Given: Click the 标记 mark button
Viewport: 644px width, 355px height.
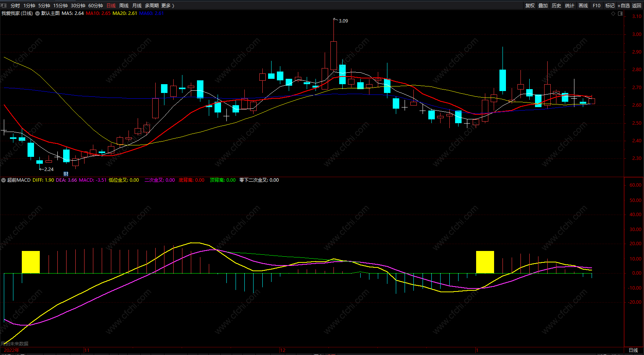Looking at the screenshot, I should [610, 5].
